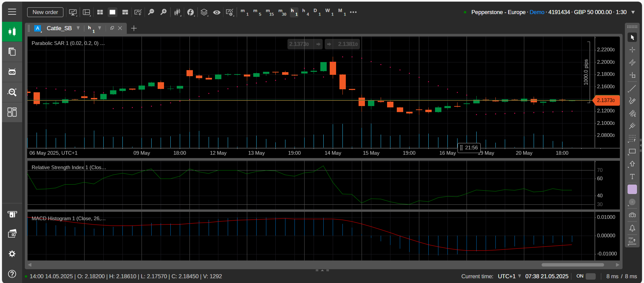Select the Fibonacci retracement tool
This screenshot has height=283, width=644.
pyautogui.click(x=632, y=139)
